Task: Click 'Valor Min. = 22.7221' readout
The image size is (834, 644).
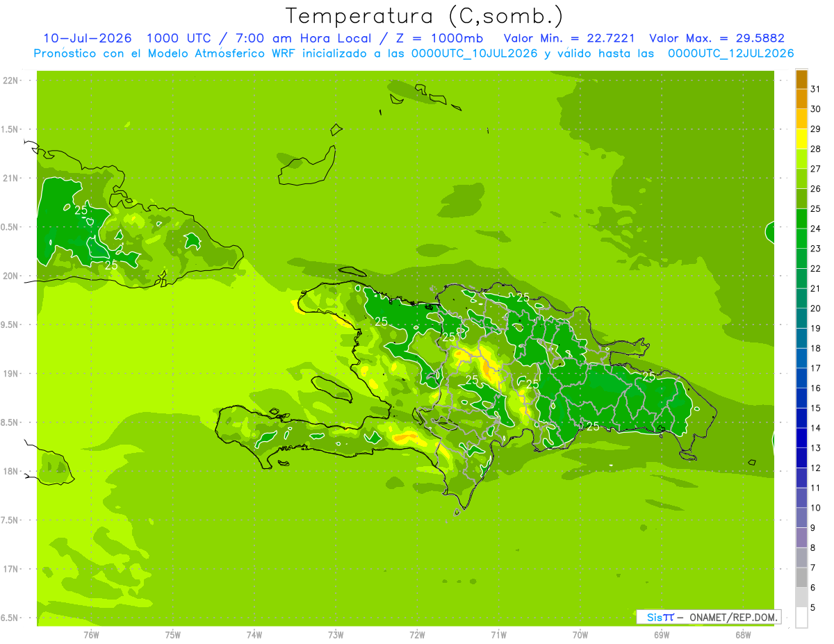Action: [x=570, y=38]
